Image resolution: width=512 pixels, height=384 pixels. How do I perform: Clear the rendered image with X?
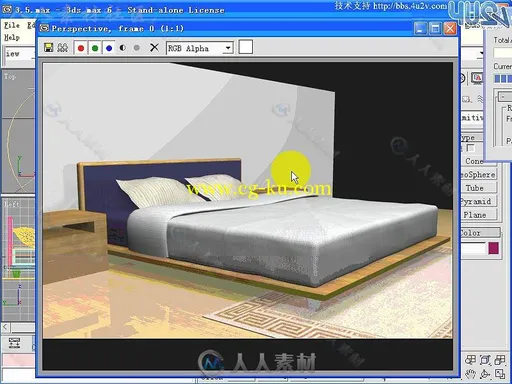[x=154, y=47]
